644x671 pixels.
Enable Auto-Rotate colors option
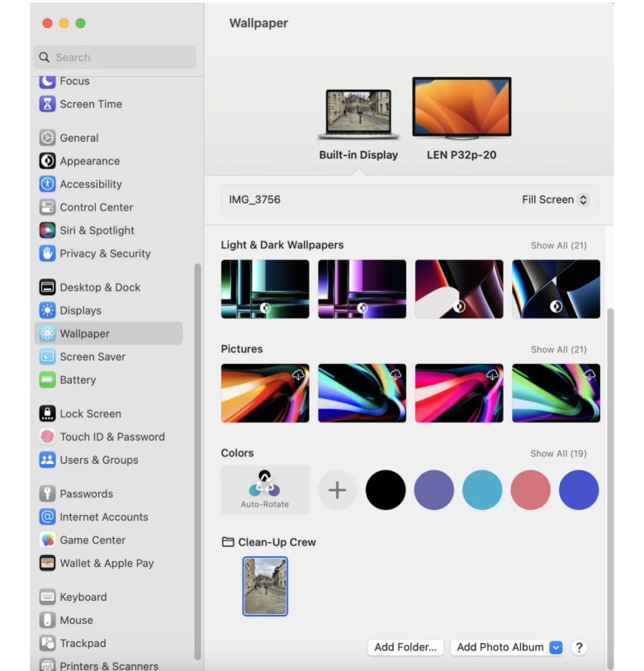[x=265, y=489]
